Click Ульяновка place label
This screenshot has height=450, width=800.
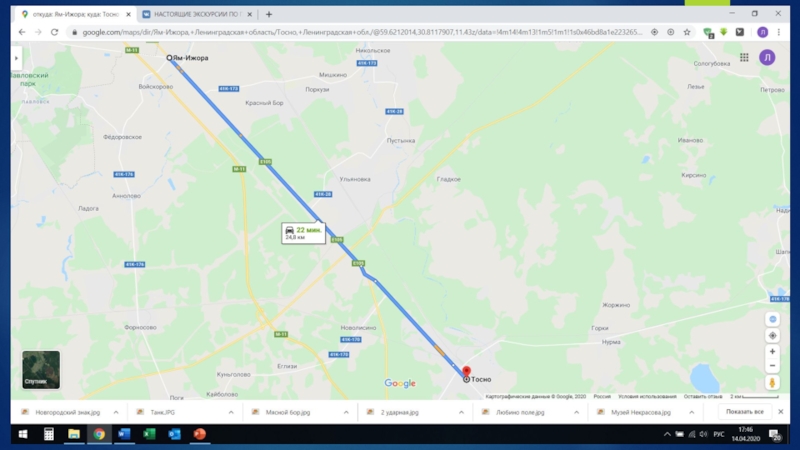[355, 179]
